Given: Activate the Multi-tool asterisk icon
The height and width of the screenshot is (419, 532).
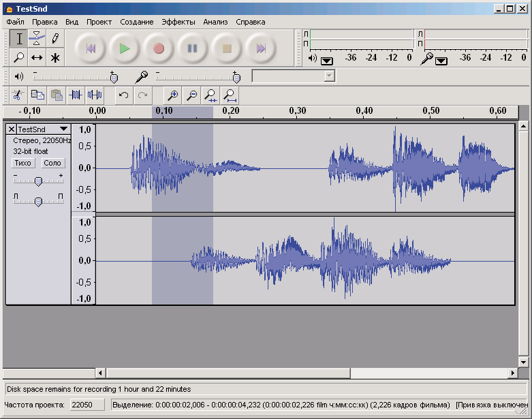Looking at the screenshot, I should coord(55,57).
